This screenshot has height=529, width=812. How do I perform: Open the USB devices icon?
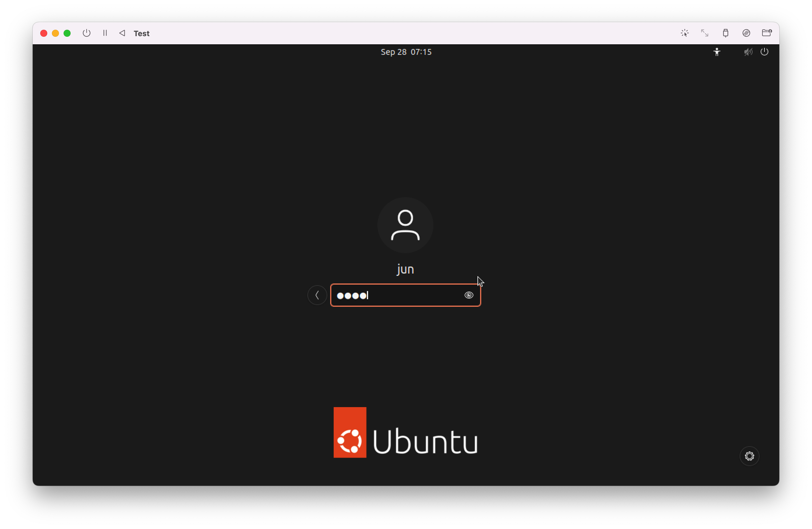[725, 33]
